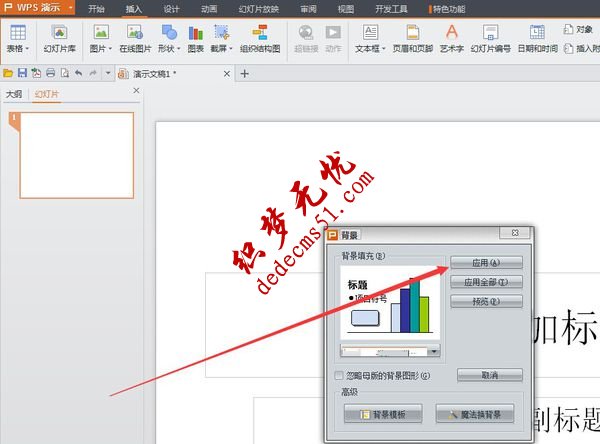The height and width of the screenshot is (444, 600).
Task: Close the 背景 dialog
Action: click(515, 233)
